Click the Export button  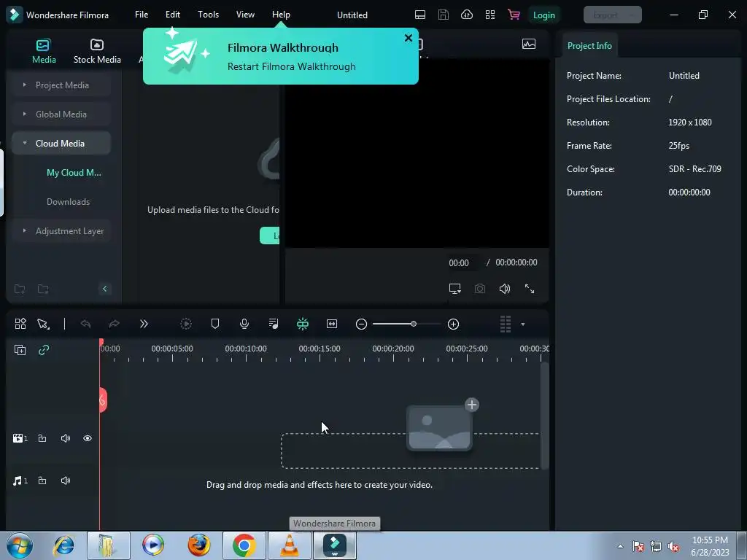pos(612,15)
